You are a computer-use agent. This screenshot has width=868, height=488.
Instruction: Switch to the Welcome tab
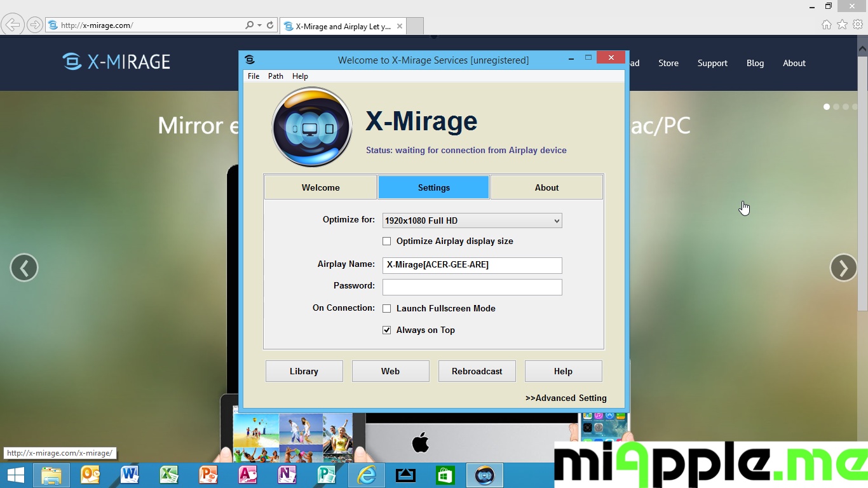(x=320, y=187)
